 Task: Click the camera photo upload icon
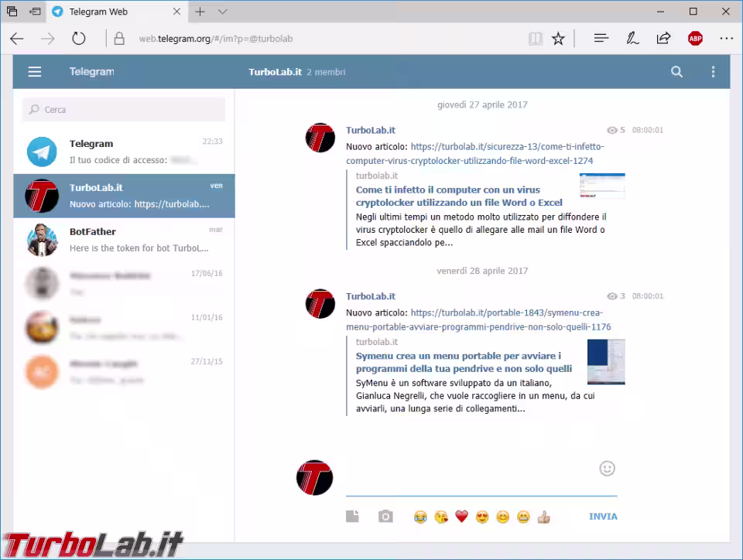[385, 517]
